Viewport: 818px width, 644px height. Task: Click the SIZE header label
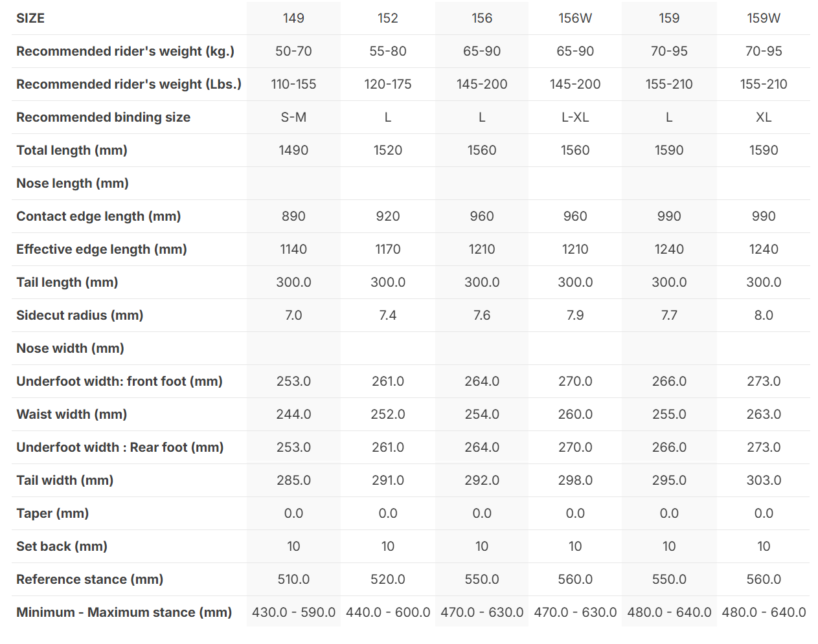pyautogui.click(x=30, y=18)
